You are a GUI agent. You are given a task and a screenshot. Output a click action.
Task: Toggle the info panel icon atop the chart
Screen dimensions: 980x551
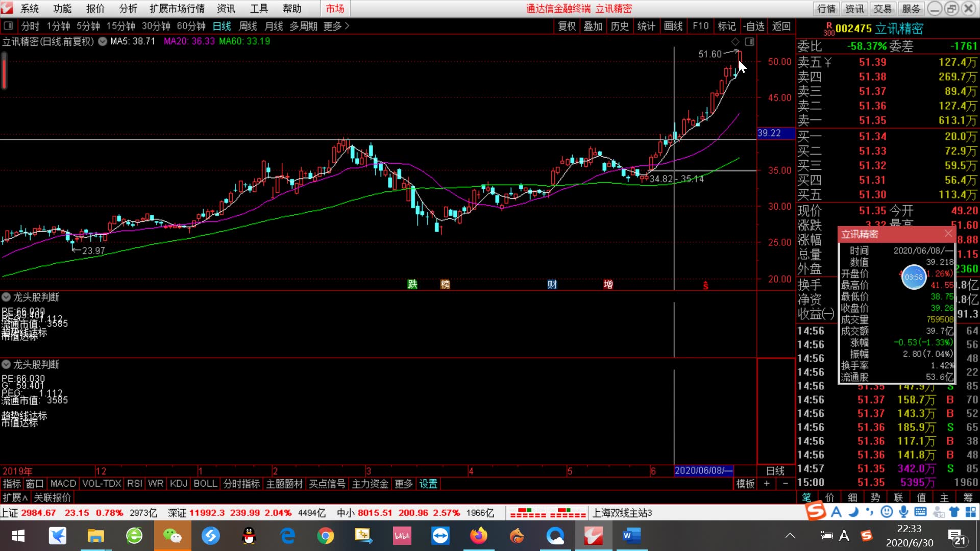[x=749, y=41]
